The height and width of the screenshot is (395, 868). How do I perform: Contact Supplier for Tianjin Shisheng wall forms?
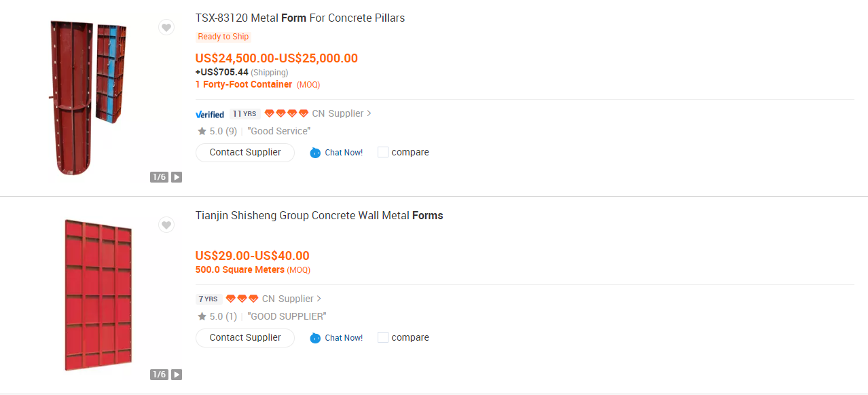245,337
